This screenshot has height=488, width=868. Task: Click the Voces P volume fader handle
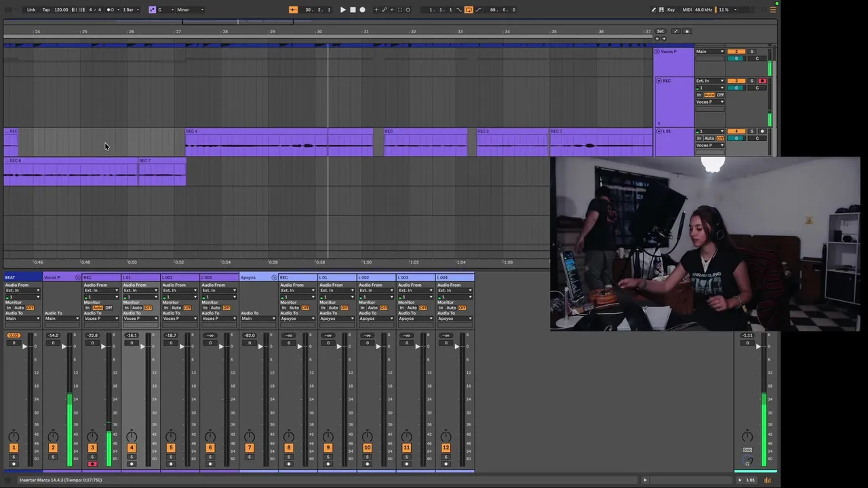click(64, 346)
